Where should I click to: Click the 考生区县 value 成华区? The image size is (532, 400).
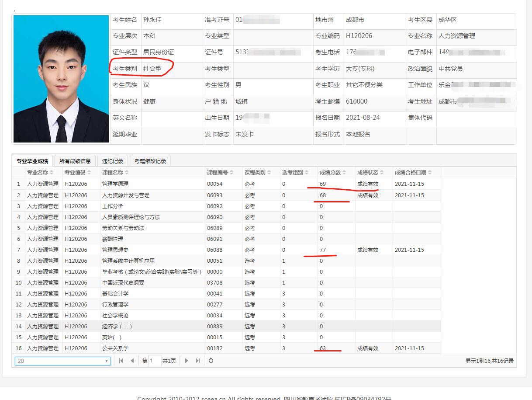[x=448, y=20]
